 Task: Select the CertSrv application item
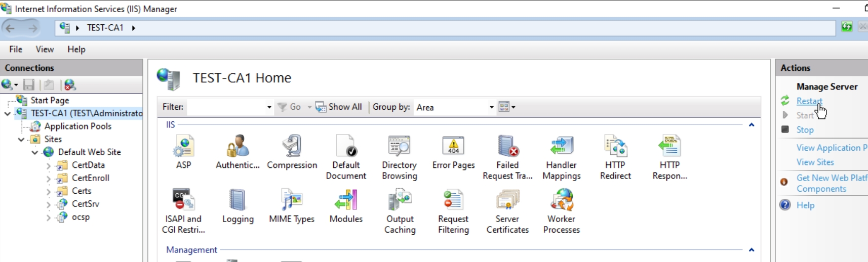[x=85, y=204]
